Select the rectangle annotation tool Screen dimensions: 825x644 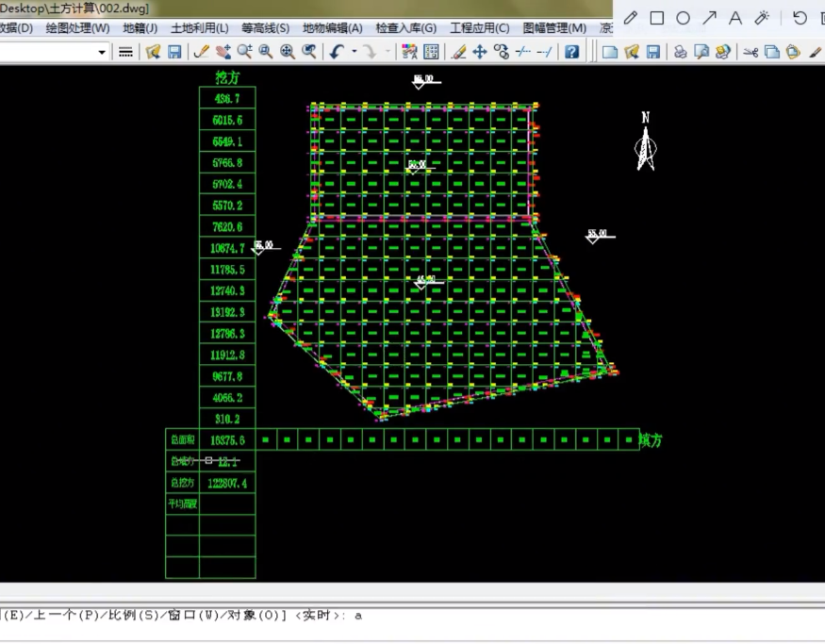click(657, 18)
